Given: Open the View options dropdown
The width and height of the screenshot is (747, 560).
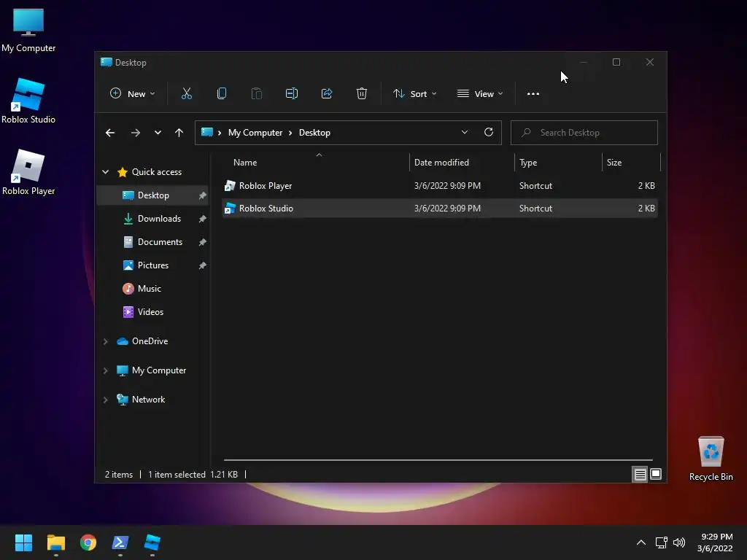Looking at the screenshot, I should [x=480, y=94].
